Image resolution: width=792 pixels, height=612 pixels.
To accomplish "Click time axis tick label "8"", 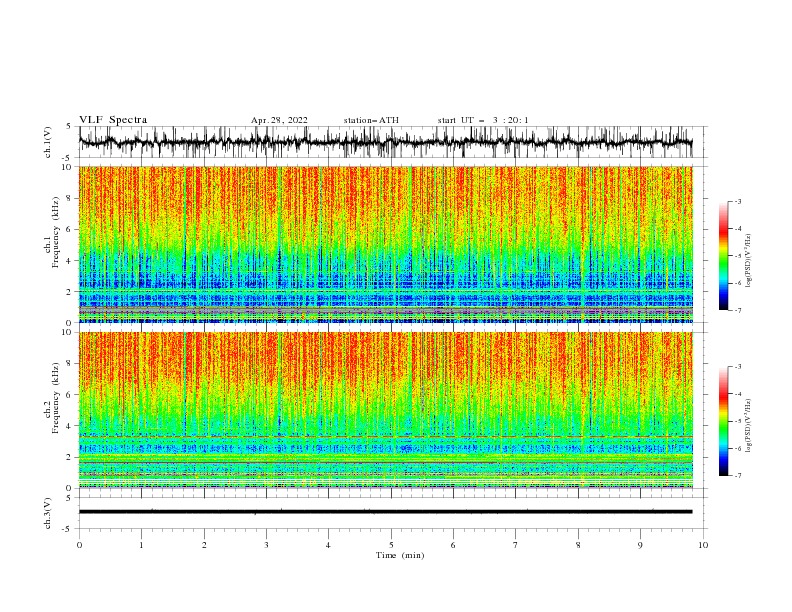I will [x=578, y=545].
